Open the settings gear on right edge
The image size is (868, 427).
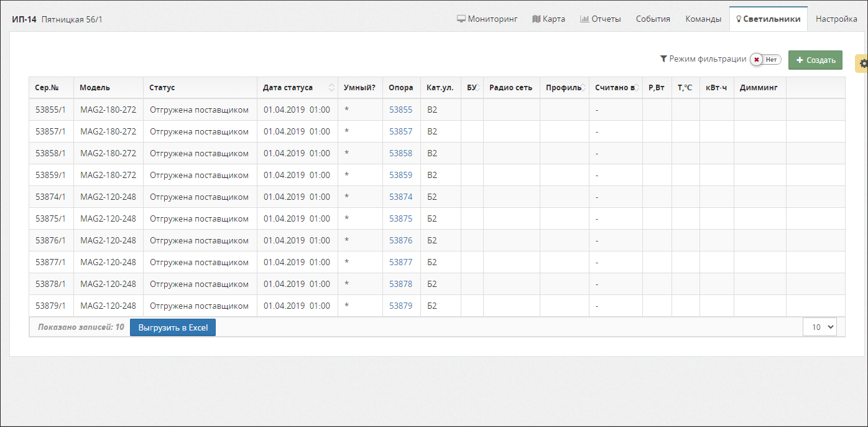tap(863, 63)
